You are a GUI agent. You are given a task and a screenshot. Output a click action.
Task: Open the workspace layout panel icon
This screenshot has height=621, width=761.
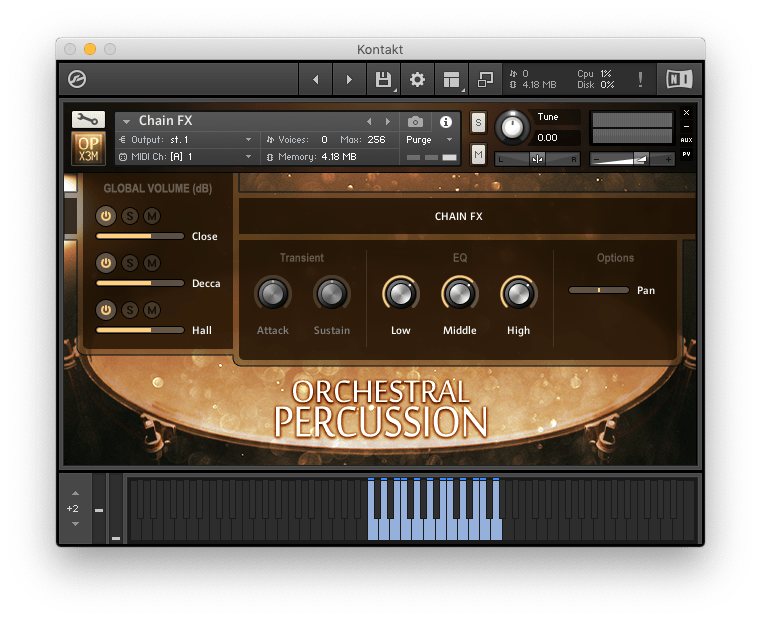pyautogui.click(x=451, y=79)
